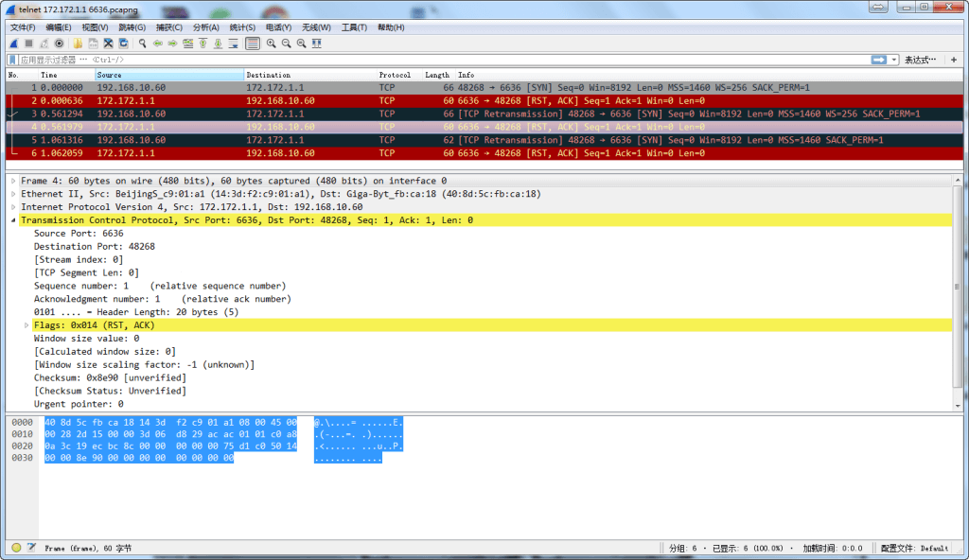Open the 视图(V) menu

point(96,27)
